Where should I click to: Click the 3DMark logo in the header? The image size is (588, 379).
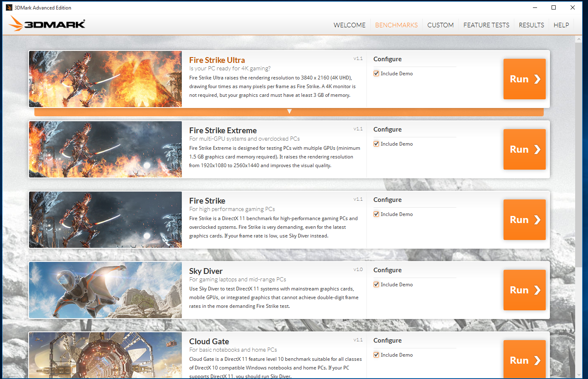click(x=47, y=24)
